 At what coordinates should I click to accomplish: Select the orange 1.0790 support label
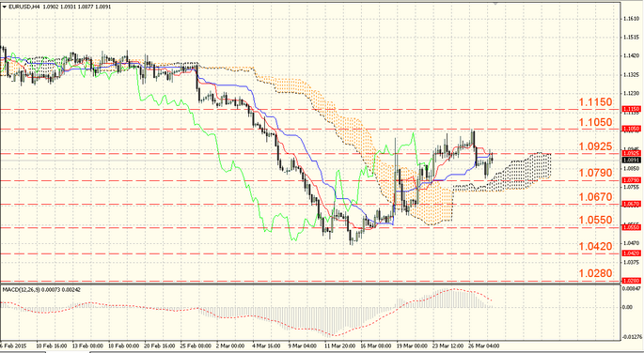(x=595, y=173)
